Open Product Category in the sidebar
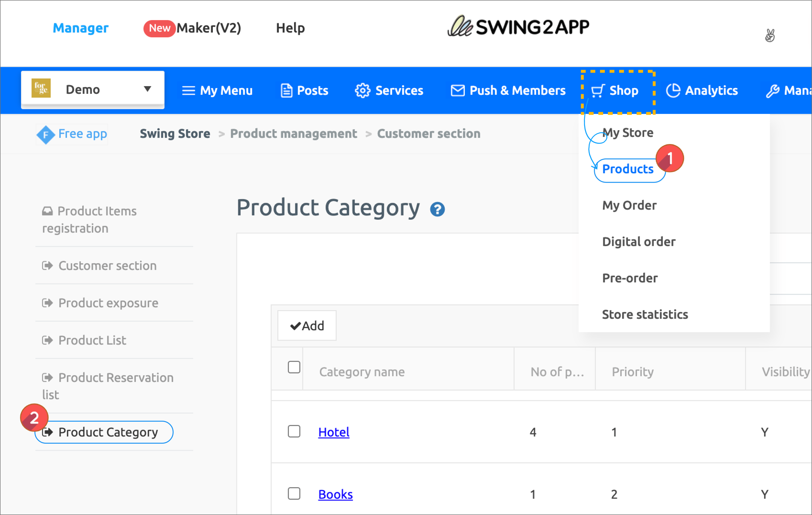Screen dimensions: 812x515 coord(107,432)
